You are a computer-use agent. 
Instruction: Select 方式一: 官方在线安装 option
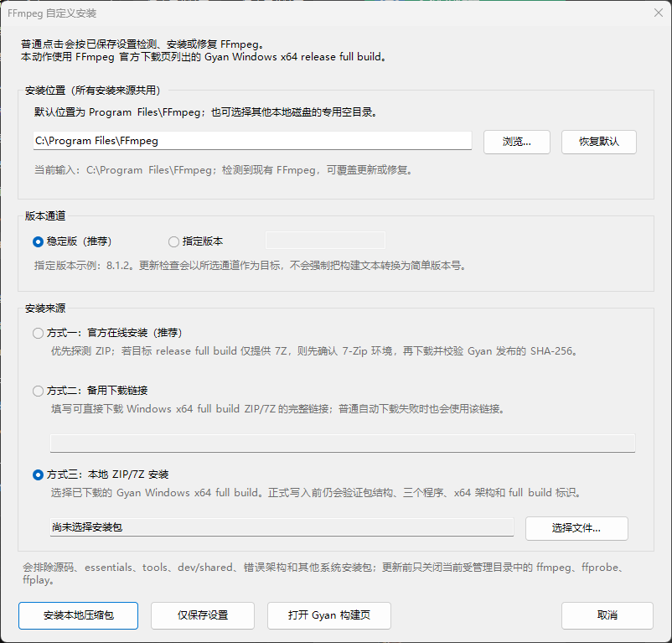[107, 333]
